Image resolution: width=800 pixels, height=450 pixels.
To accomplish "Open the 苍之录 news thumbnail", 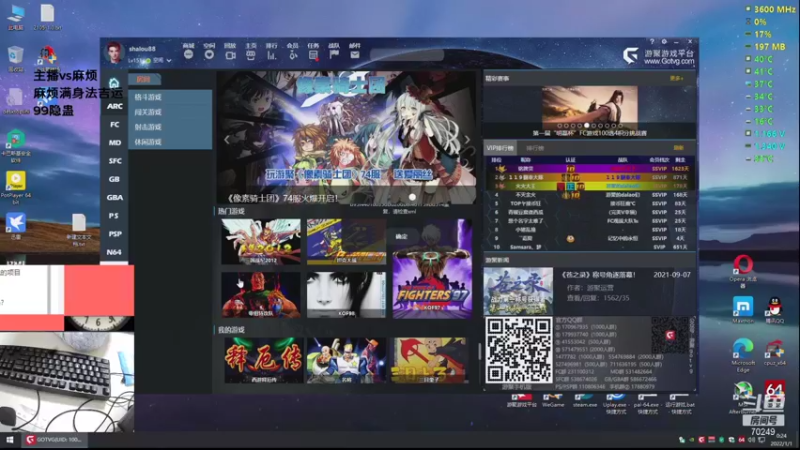I will click(518, 291).
